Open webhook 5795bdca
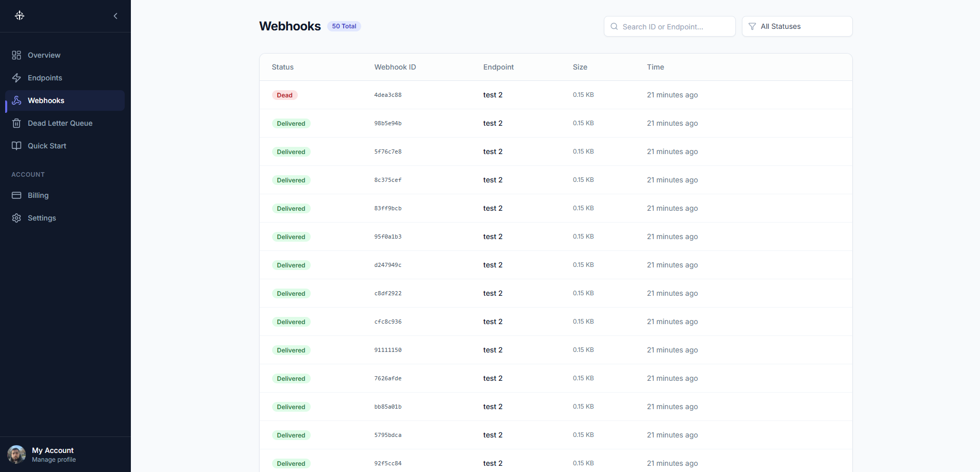 (x=555, y=435)
